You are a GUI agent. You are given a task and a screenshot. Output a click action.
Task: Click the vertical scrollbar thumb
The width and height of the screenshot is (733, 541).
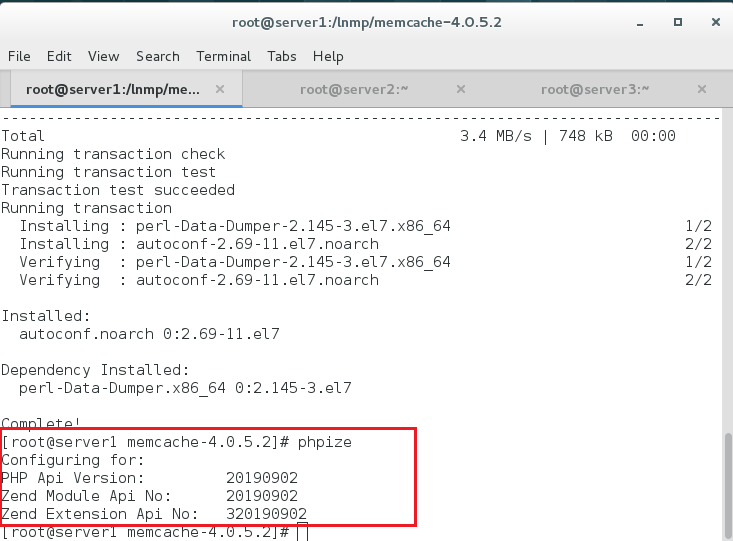[727, 486]
